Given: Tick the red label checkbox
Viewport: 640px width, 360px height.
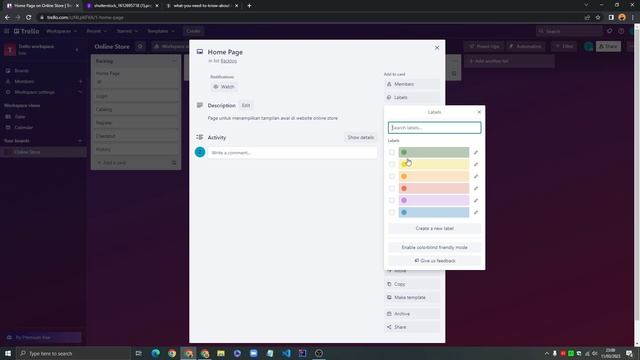Looking at the screenshot, I should [x=392, y=188].
